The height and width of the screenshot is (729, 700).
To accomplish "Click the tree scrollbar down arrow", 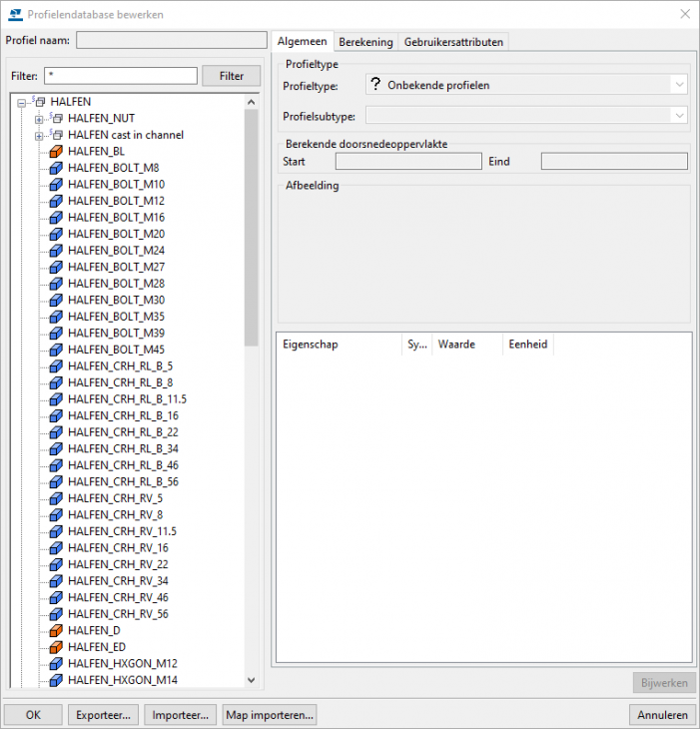I will point(252,680).
